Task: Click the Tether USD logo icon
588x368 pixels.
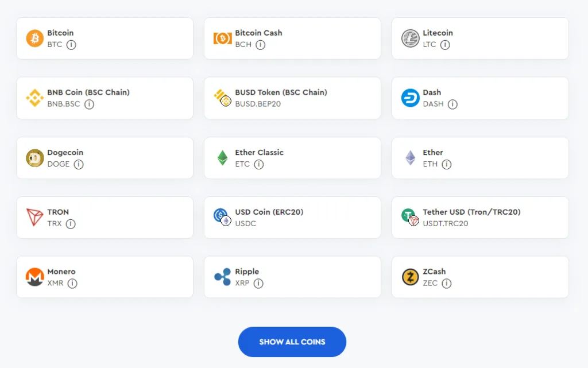Action: tap(411, 218)
